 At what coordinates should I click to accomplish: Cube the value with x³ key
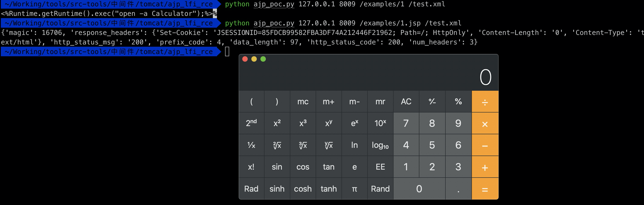coord(303,123)
